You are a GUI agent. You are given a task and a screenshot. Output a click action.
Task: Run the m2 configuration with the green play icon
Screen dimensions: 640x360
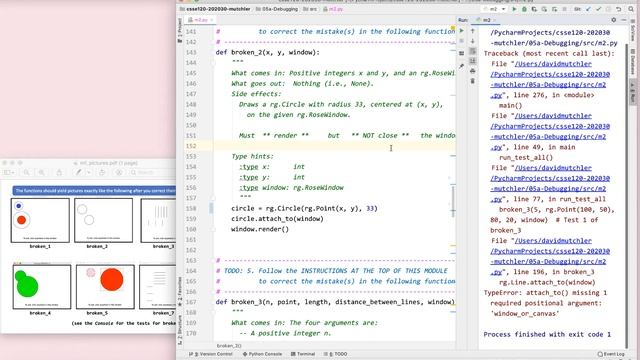coord(514,9)
